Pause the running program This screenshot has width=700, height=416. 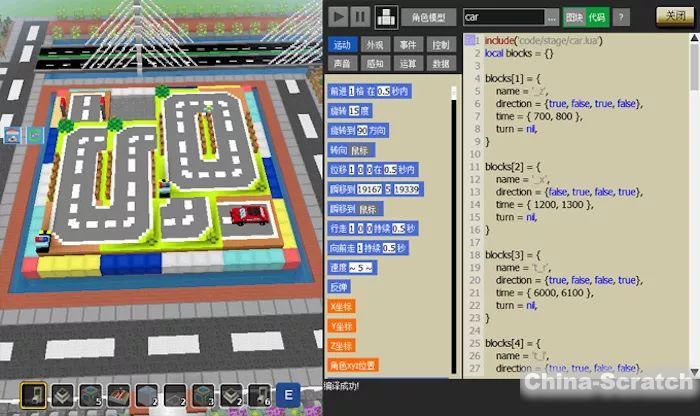(x=361, y=17)
